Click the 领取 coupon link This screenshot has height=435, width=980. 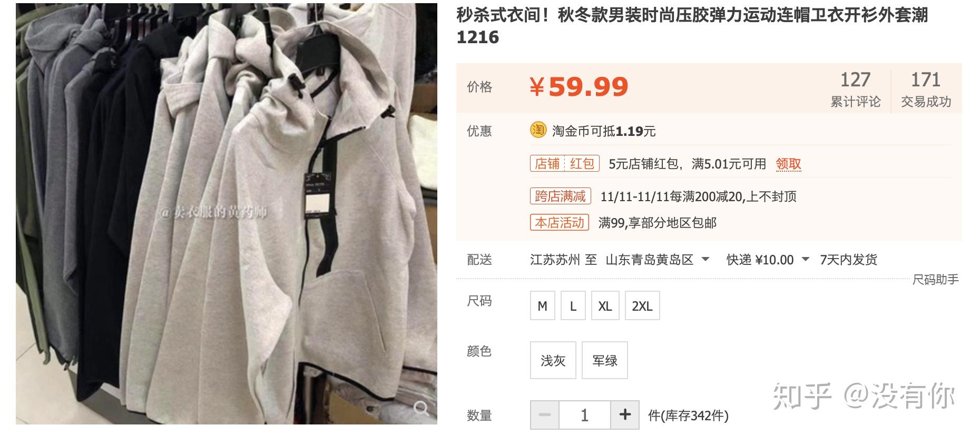tap(788, 164)
